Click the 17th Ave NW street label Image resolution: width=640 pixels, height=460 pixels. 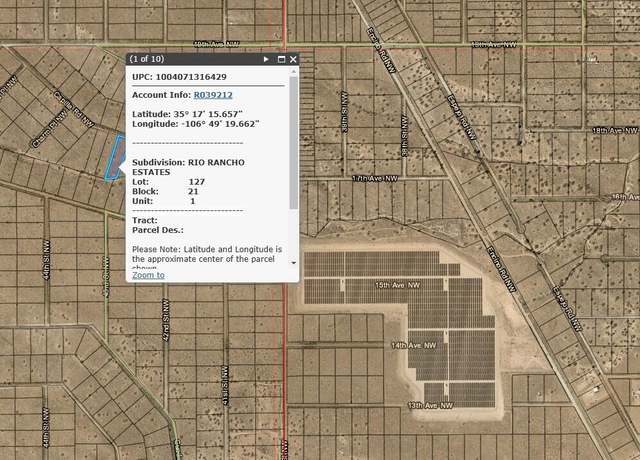coord(375,178)
